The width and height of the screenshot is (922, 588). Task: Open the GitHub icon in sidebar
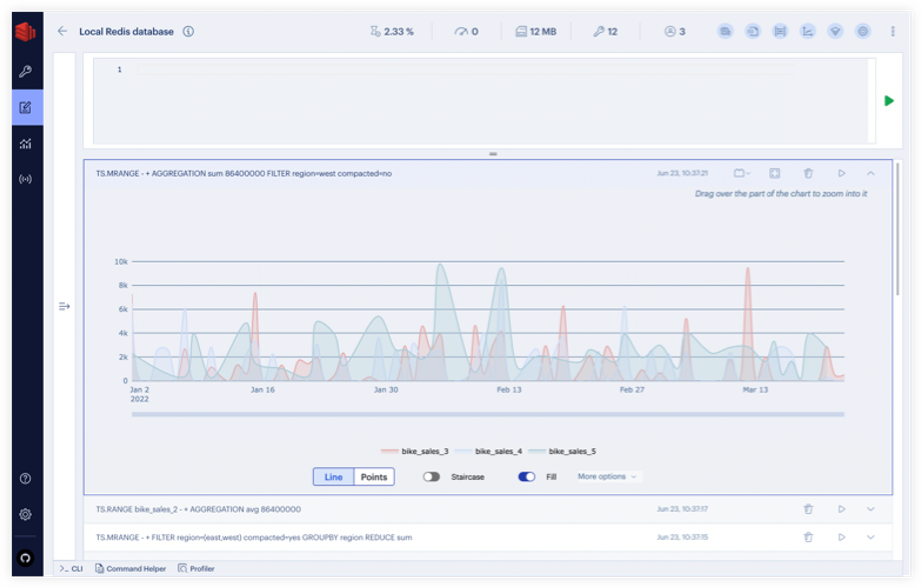pyautogui.click(x=25, y=558)
